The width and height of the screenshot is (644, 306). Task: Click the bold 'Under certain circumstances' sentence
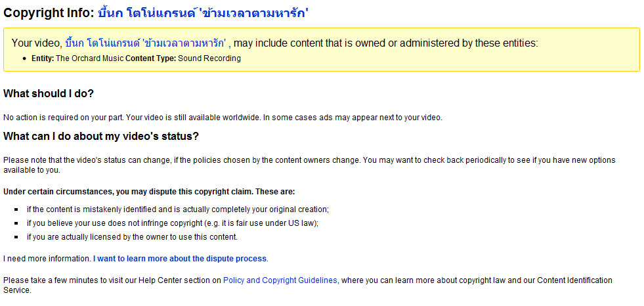[149, 192]
